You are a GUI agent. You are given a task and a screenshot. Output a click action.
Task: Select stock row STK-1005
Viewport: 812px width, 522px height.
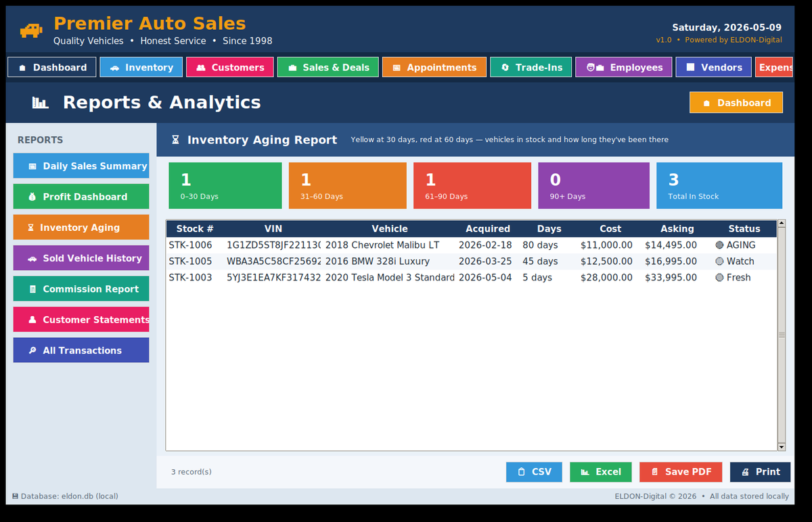tap(472, 261)
